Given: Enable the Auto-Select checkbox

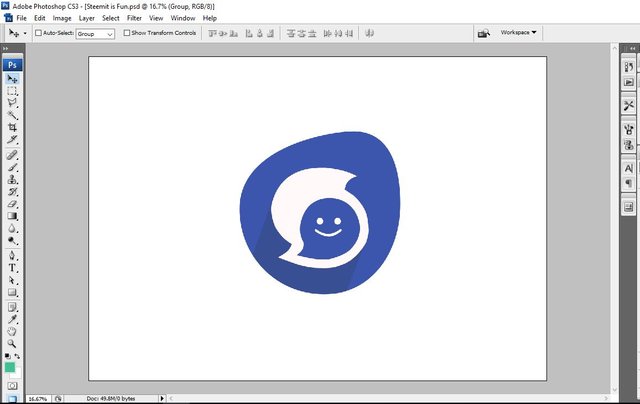Looking at the screenshot, I should point(38,33).
